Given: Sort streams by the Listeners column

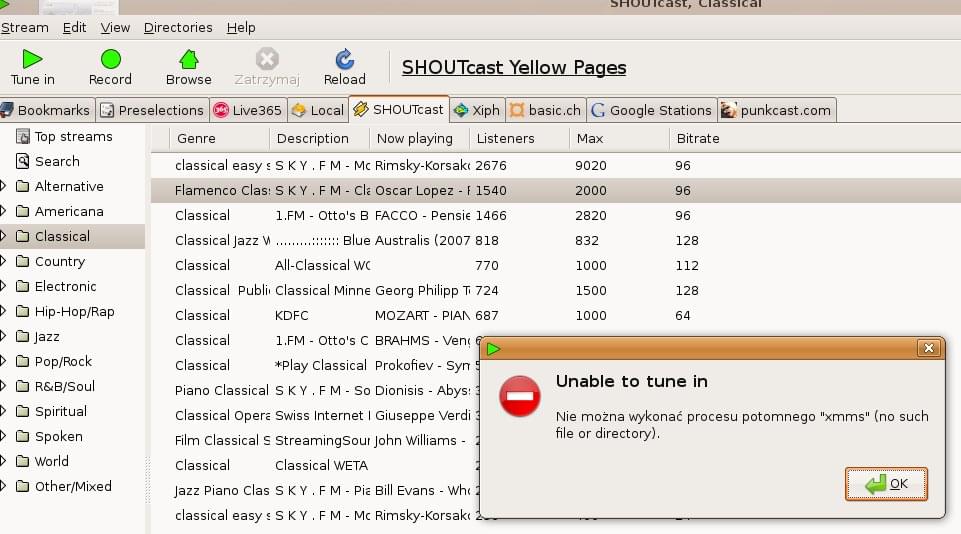Looking at the screenshot, I should [518, 139].
